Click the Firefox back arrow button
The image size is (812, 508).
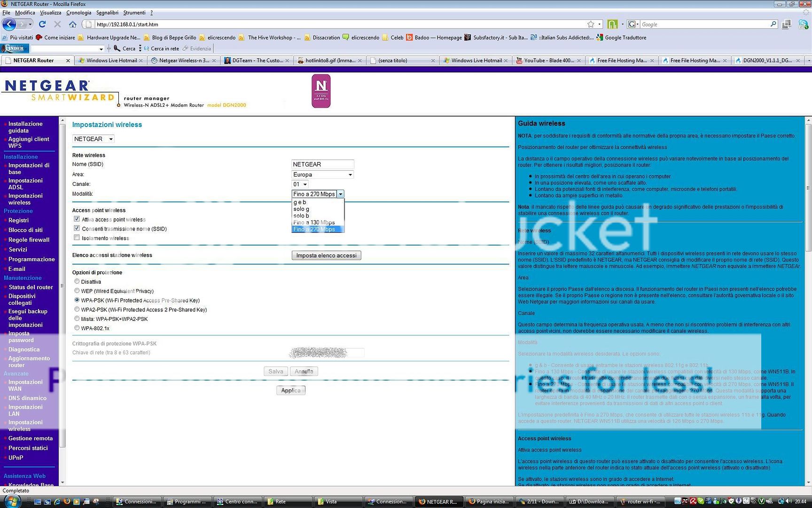click(x=9, y=24)
